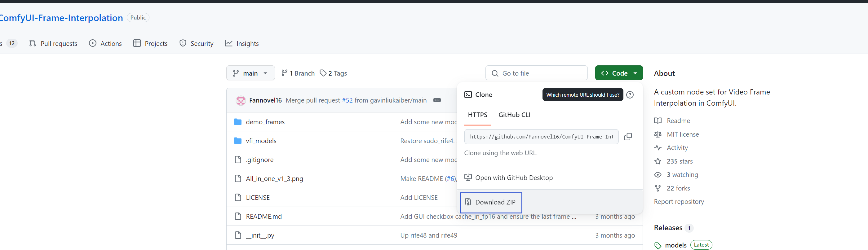Screen dimensions: 868x250
Task: Click the demo_frames folder icon
Action: coord(237,122)
